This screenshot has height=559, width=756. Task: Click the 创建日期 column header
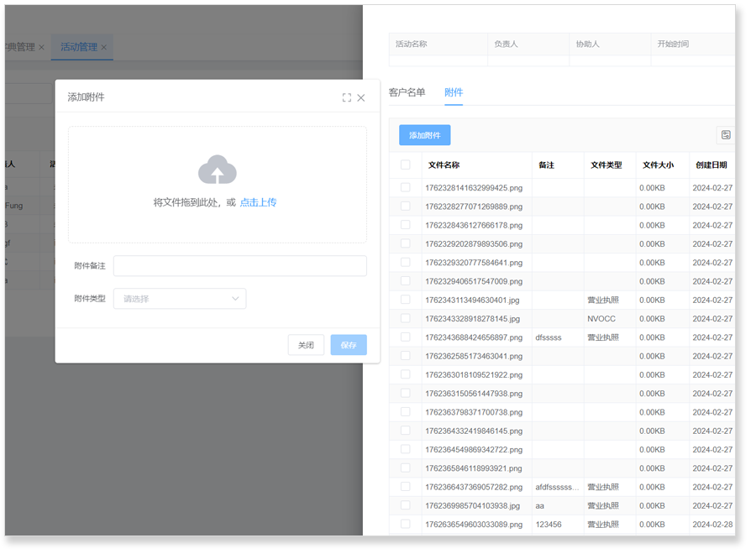[711, 165]
